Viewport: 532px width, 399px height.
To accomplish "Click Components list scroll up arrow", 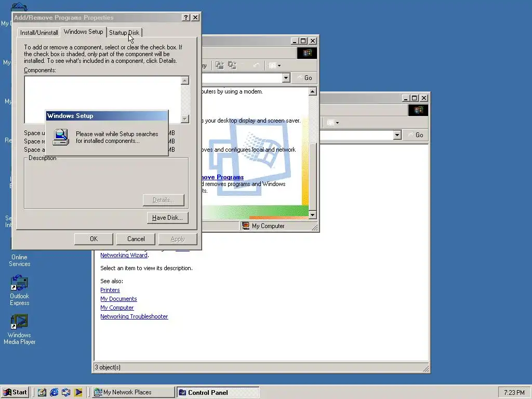I will coord(185,81).
